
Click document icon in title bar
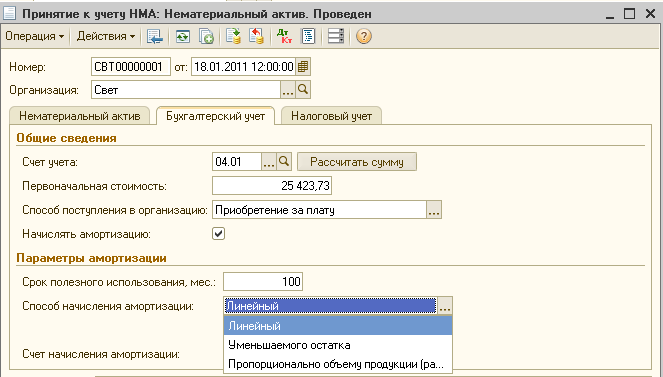point(10,13)
